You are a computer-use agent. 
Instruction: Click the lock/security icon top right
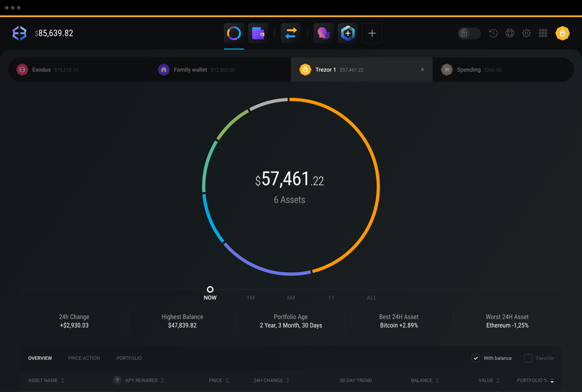pyautogui.click(x=563, y=33)
